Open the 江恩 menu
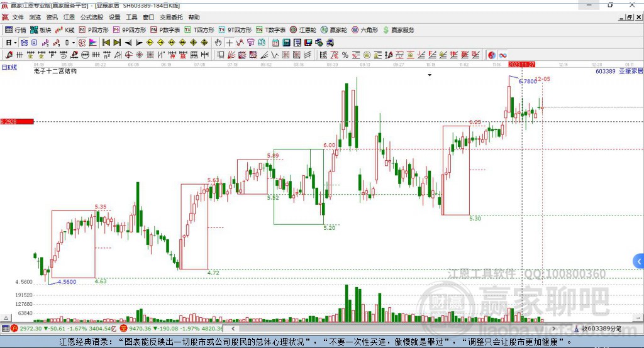The image size is (644, 348). click(x=69, y=17)
